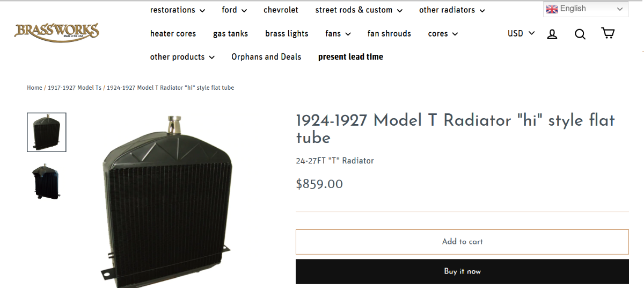
Task: Go to the chevrolet menu item
Action: (x=281, y=10)
